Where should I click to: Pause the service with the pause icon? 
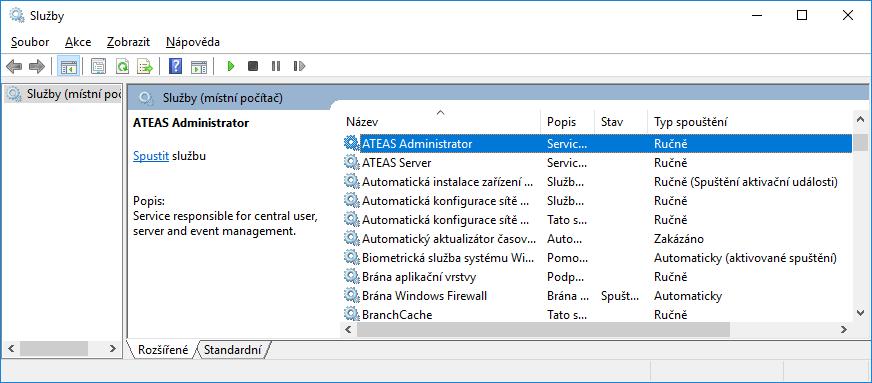coord(276,67)
